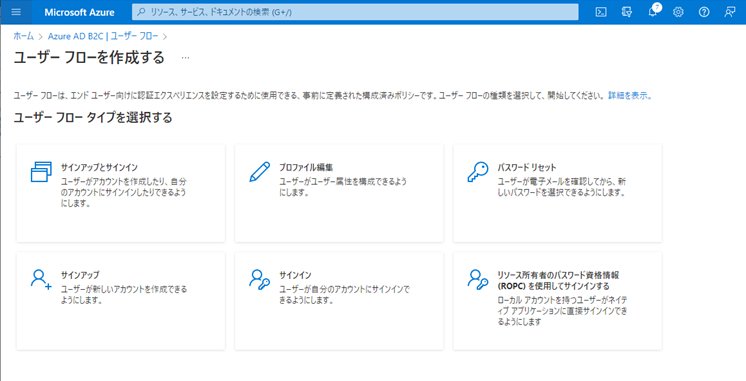The width and height of the screenshot is (746, 381).
Task: Click the ユーザー フロー タイプを選択する heading
Action: (x=93, y=117)
